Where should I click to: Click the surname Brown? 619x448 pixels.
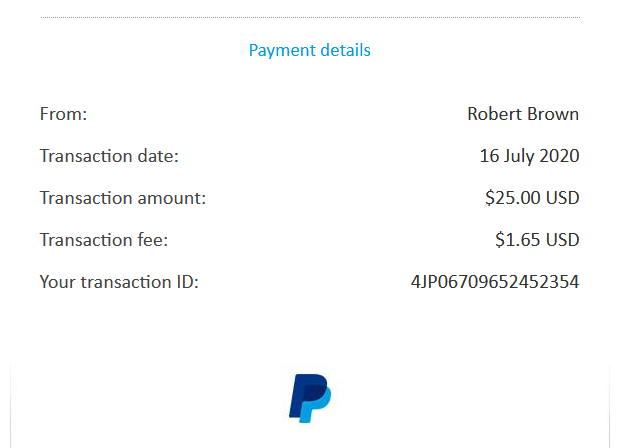tap(553, 114)
